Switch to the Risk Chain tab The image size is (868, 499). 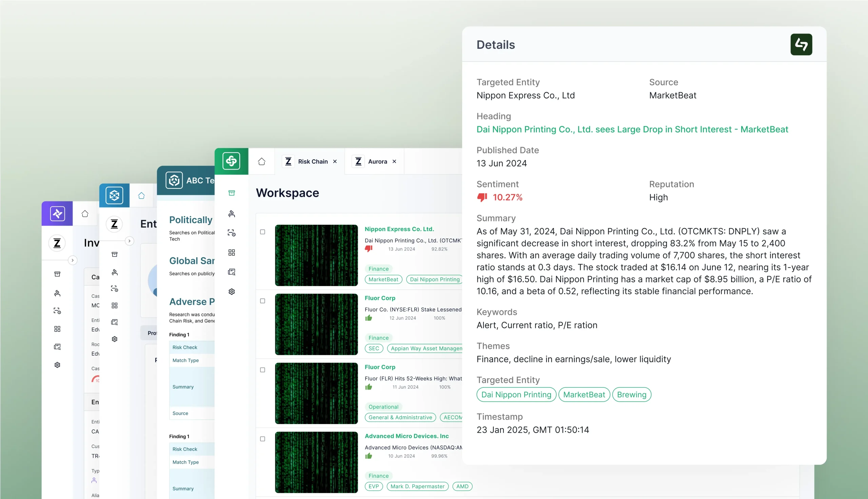coord(313,161)
